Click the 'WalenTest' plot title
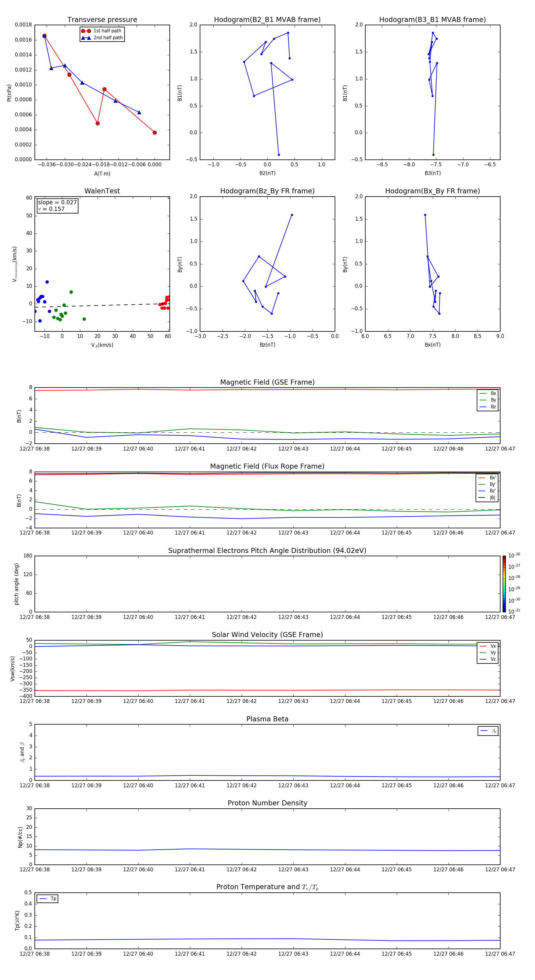The height and width of the screenshot is (980, 535). click(x=102, y=191)
